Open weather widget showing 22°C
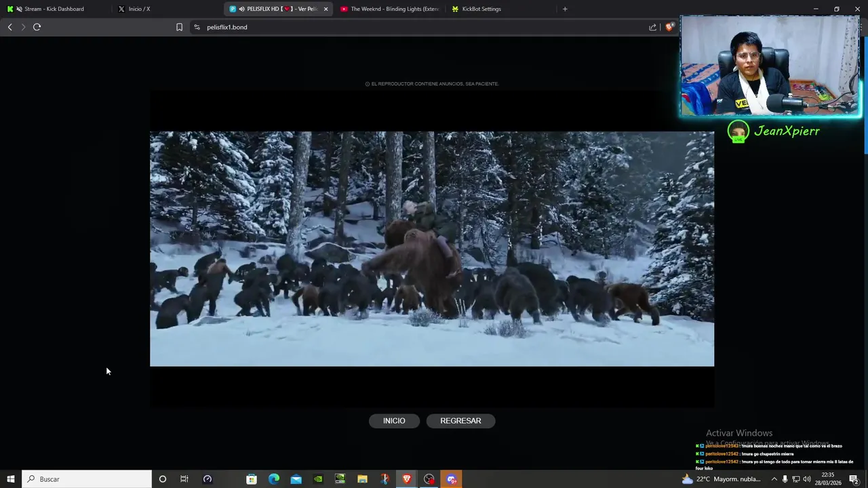 tap(721, 479)
